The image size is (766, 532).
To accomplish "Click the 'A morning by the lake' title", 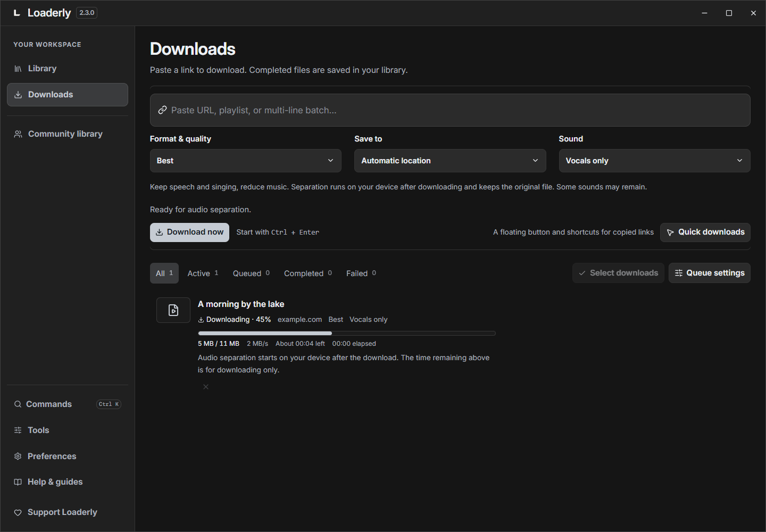I will 241,304.
